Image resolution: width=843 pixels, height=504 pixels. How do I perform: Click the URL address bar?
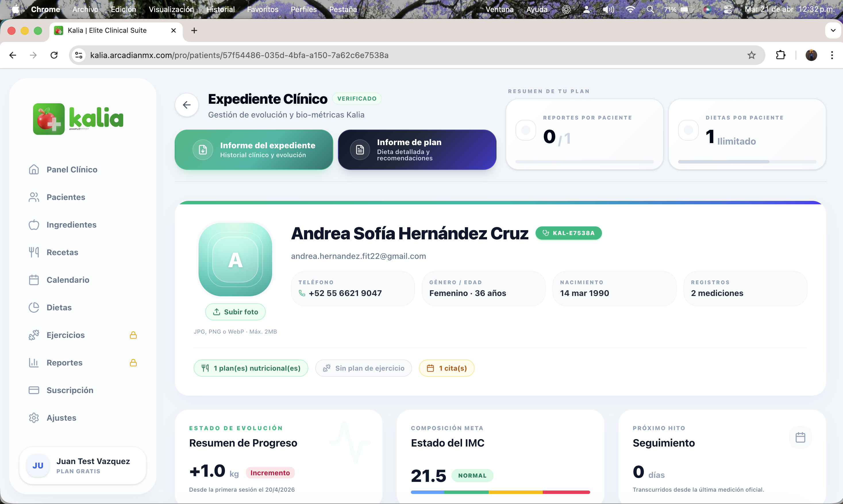[x=417, y=55]
